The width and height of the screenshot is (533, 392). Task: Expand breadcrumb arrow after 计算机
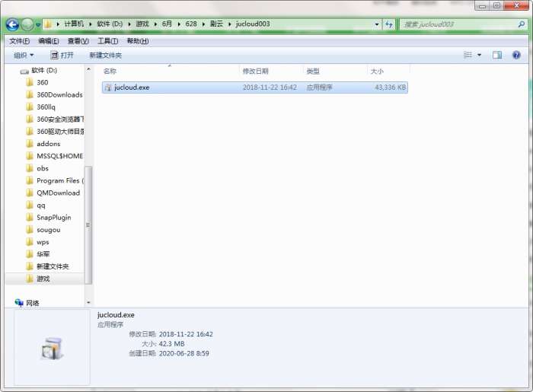[x=91, y=24]
